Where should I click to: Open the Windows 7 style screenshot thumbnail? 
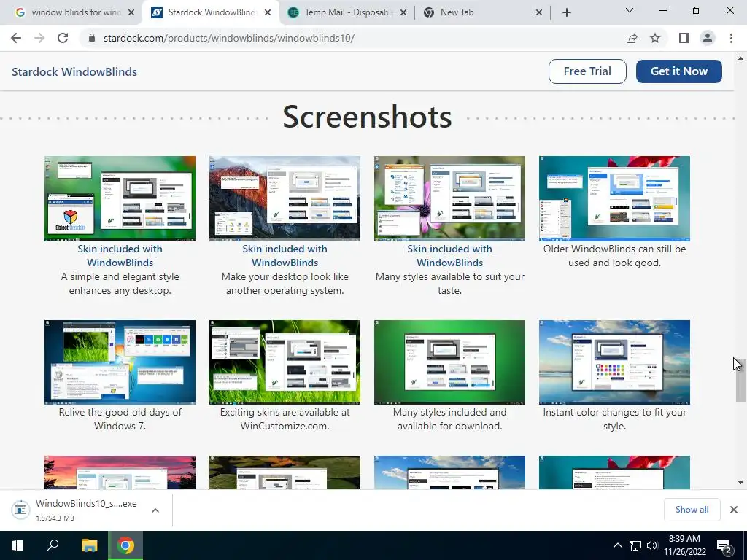[x=120, y=362]
